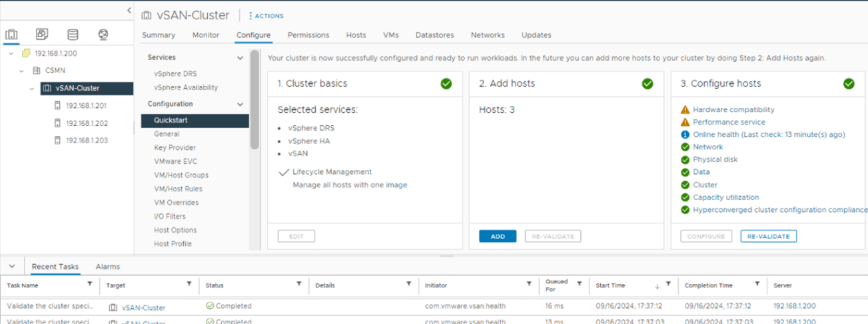This screenshot has height=324, width=868.
Task: Click the Online health info icon
Action: click(685, 135)
